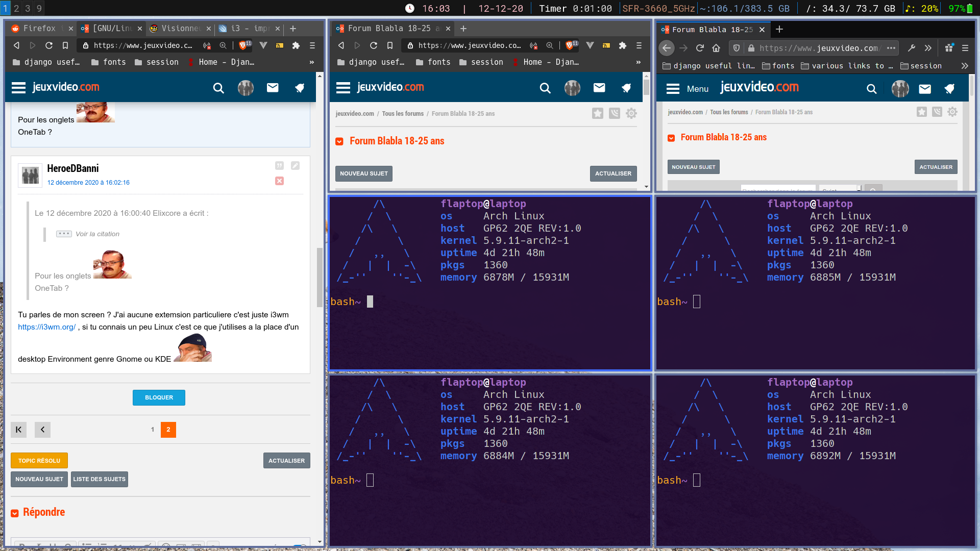This screenshot has width=980, height=551.
Task: Collapse the Répondre section toggle
Action: tap(15, 513)
